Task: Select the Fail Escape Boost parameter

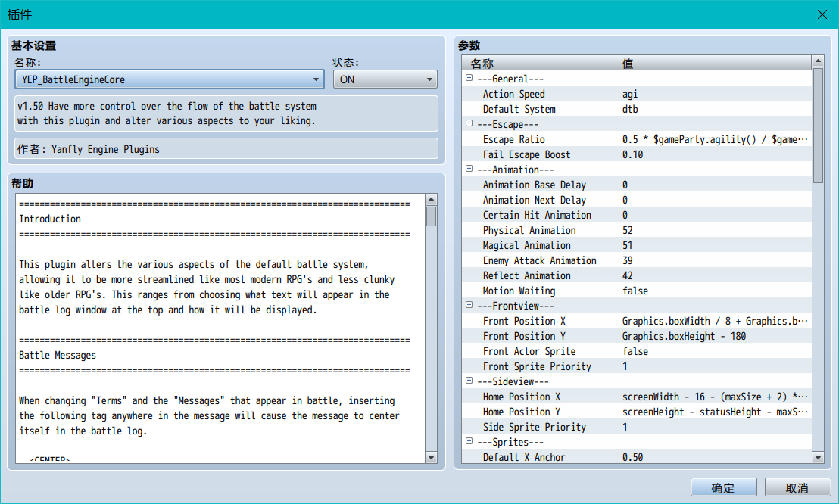Action: coord(637,154)
